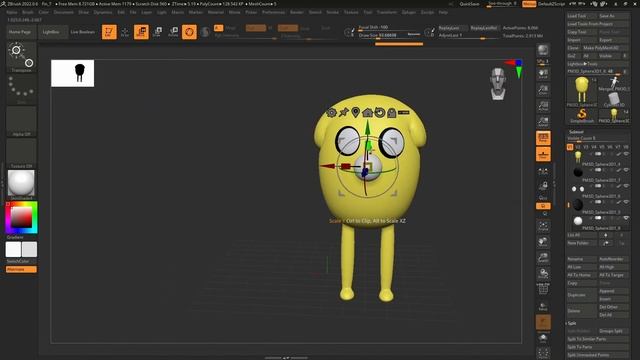This screenshot has height=360, width=640.
Task: Open the Dots stroke selector
Action: coord(21,89)
